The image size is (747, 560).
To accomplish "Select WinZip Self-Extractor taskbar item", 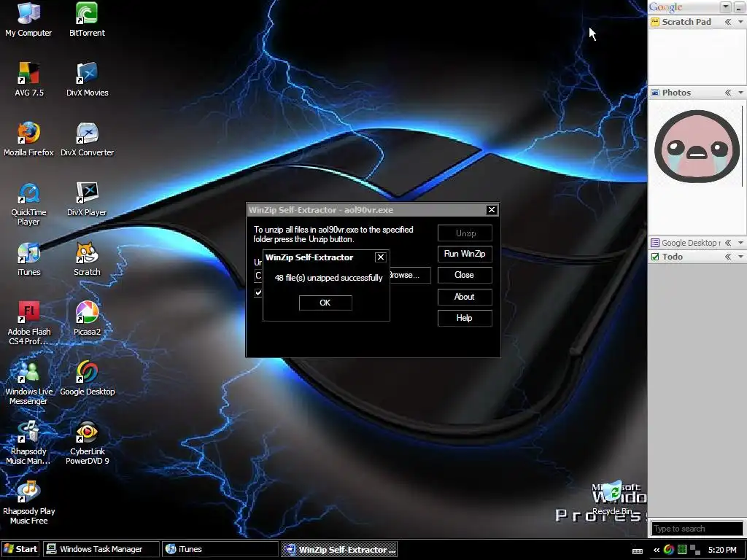I will [339, 549].
